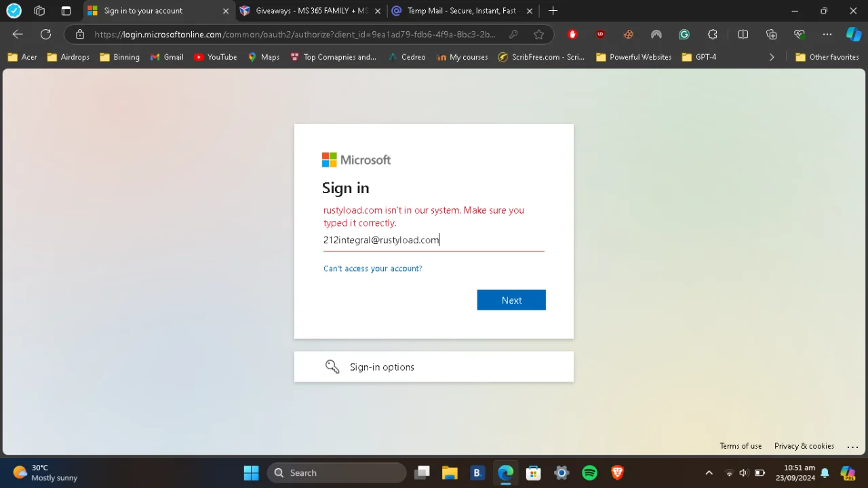
Task: Open the Edge profile icon
Action: 14,11
